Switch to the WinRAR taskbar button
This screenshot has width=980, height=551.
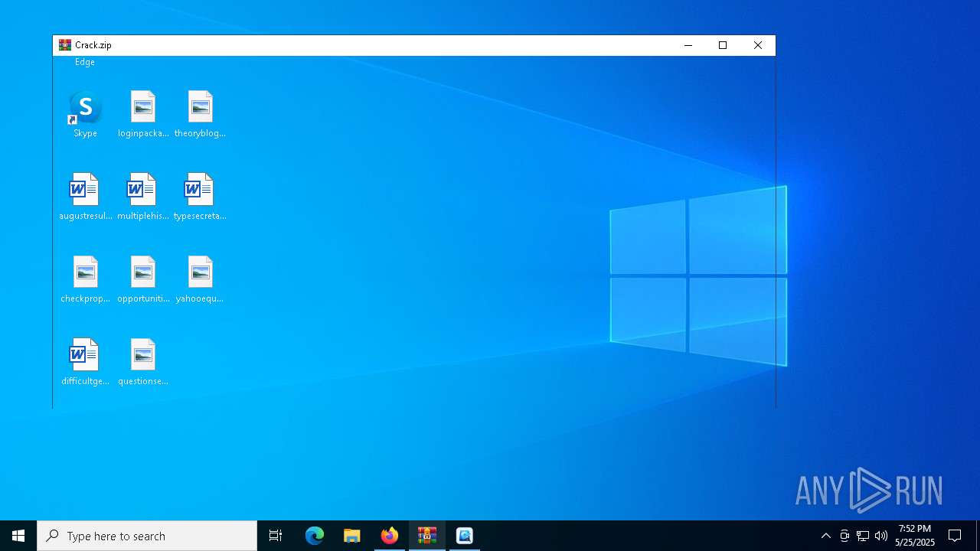[427, 536]
